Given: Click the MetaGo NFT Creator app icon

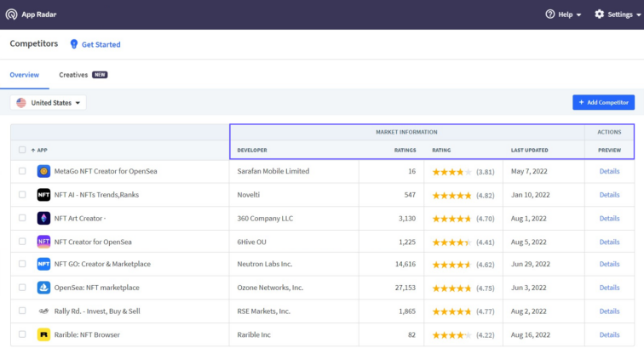Looking at the screenshot, I should [x=43, y=171].
